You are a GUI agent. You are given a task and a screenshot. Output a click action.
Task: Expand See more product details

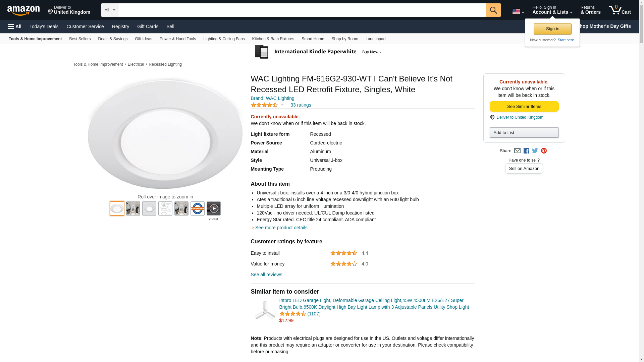pos(281,228)
